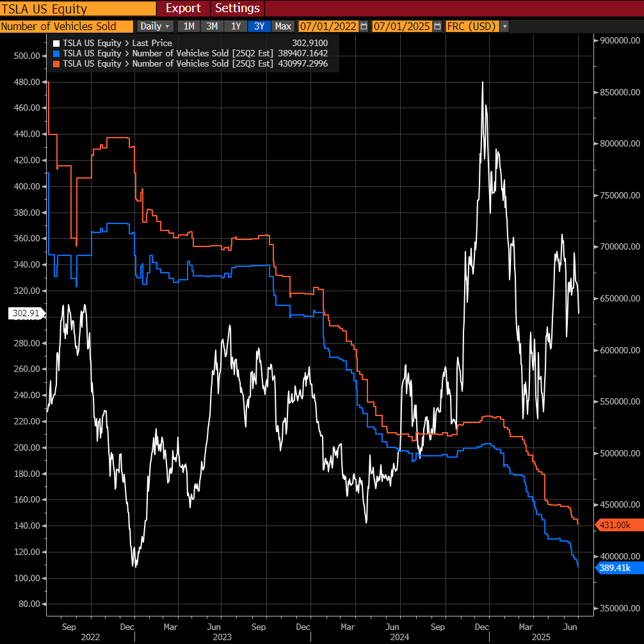Click the 200.00 left axis label
Screen dimensions: 644x644
coord(27,447)
